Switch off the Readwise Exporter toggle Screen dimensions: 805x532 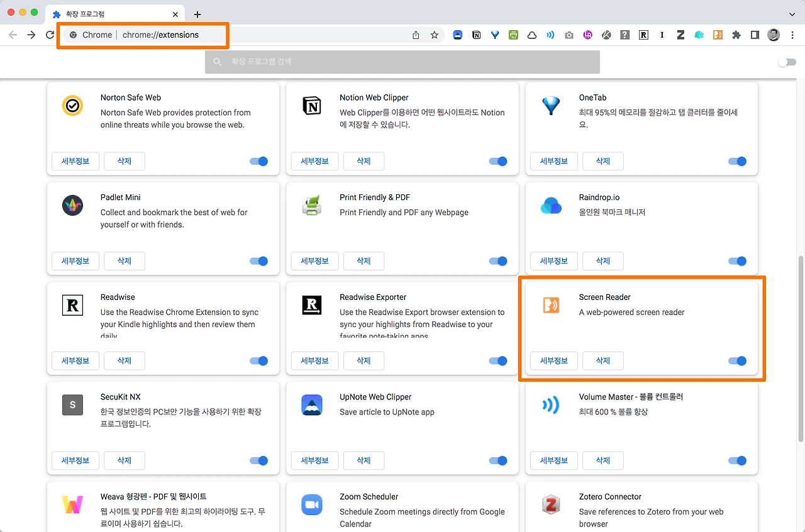(498, 361)
